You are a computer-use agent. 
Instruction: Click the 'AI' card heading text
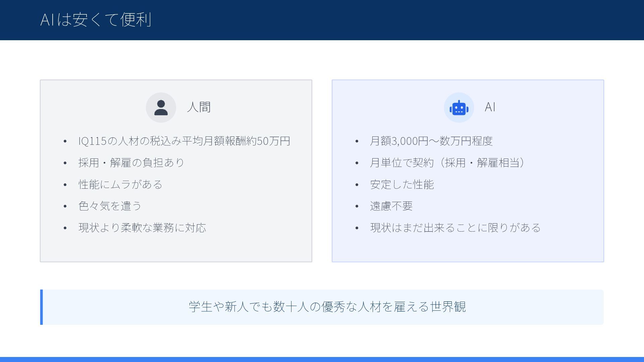point(490,107)
